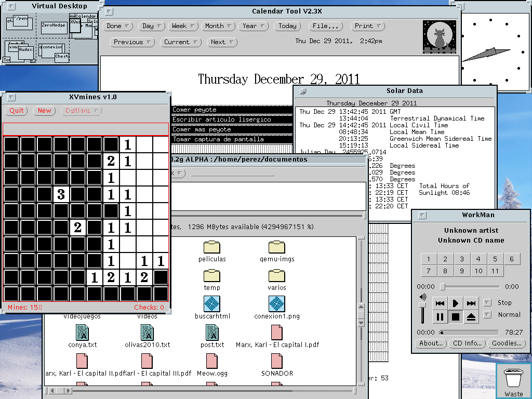Play the CD in WorkMan
The width and height of the screenshot is (532, 399).
(x=455, y=303)
